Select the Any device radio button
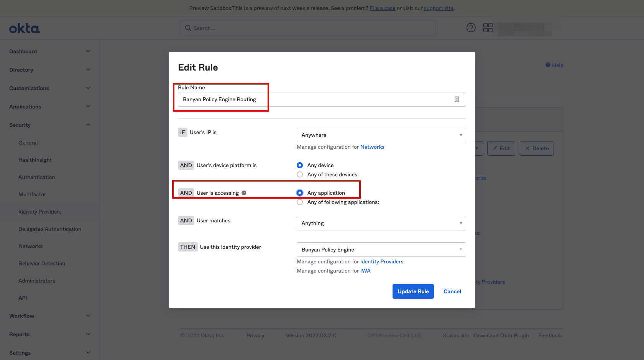 (300, 165)
